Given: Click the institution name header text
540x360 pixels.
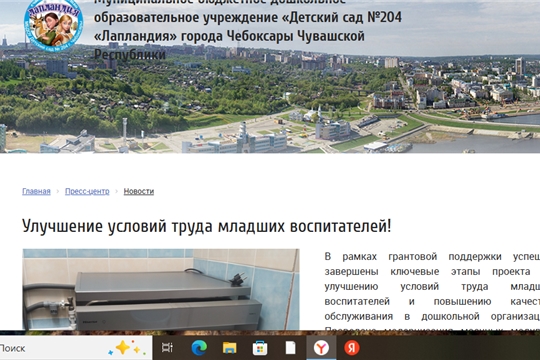Looking at the screenshot, I should click(248, 30).
